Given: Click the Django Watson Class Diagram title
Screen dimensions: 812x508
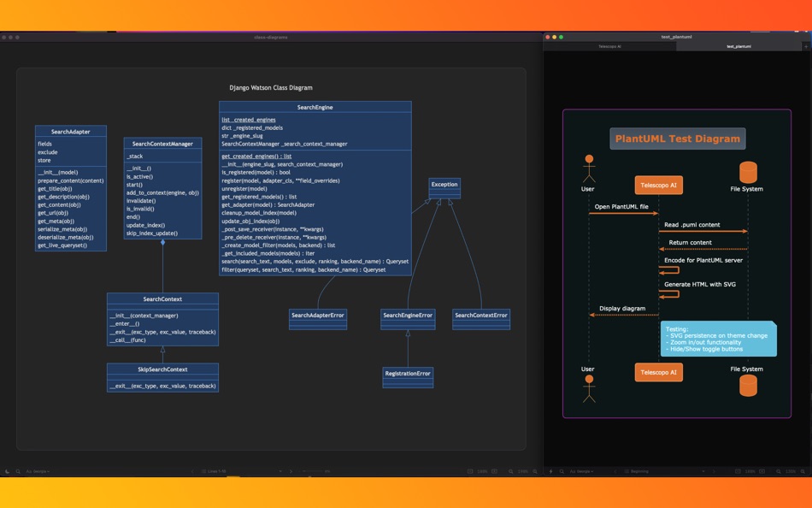Looking at the screenshot, I should [x=271, y=87].
